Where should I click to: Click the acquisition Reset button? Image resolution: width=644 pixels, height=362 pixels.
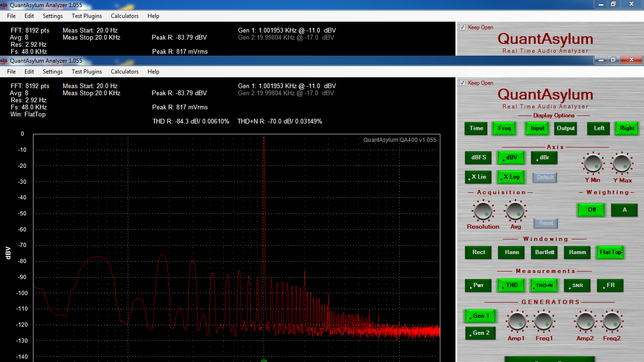(x=546, y=223)
